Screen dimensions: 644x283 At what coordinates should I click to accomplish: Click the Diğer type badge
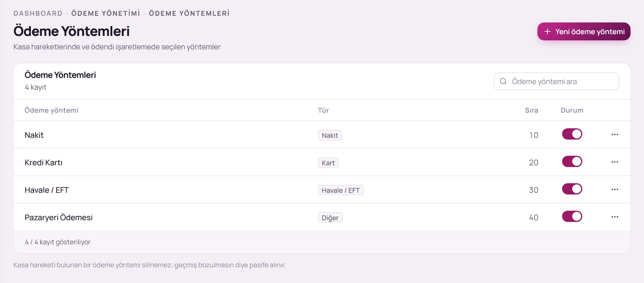[x=330, y=217]
